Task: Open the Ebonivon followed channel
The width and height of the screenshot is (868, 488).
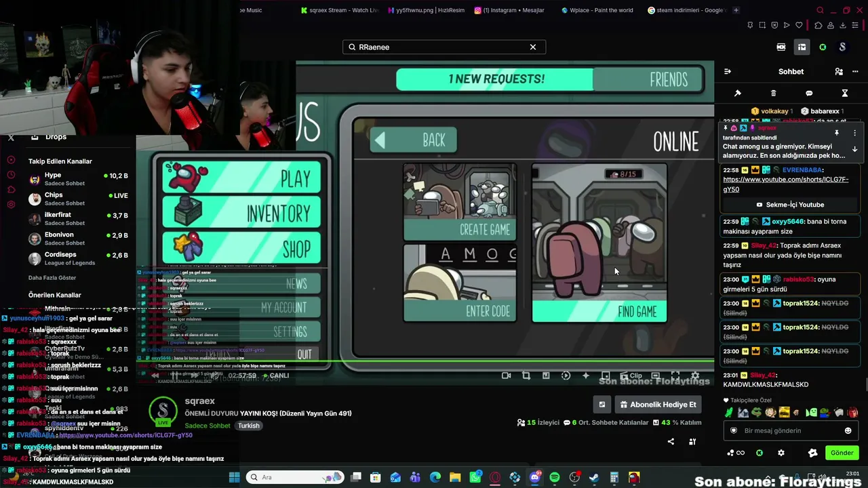Action: coord(78,239)
